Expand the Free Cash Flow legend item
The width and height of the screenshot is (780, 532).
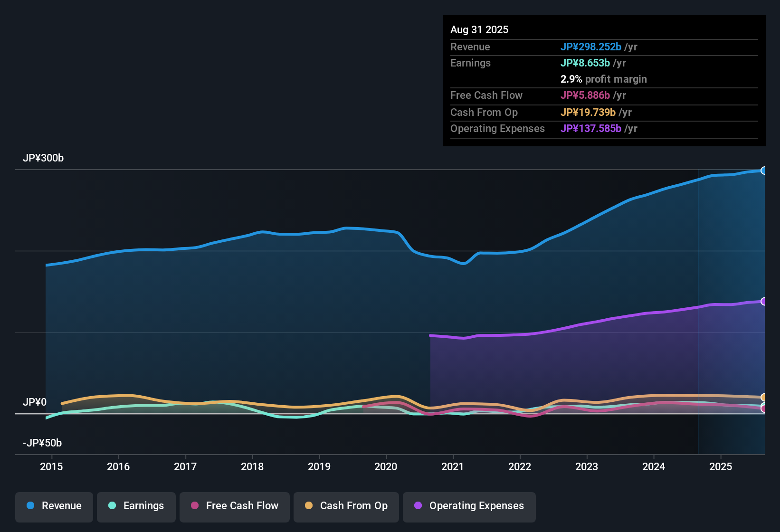point(234,506)
